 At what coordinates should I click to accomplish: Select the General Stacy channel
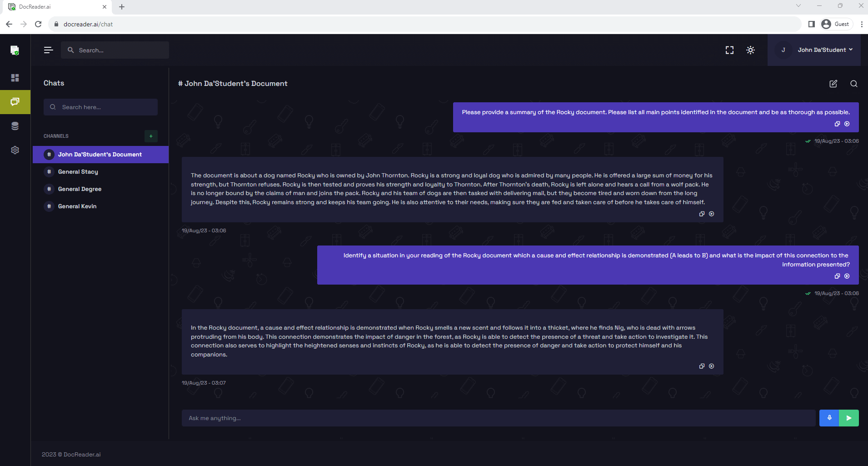(78, 172)
